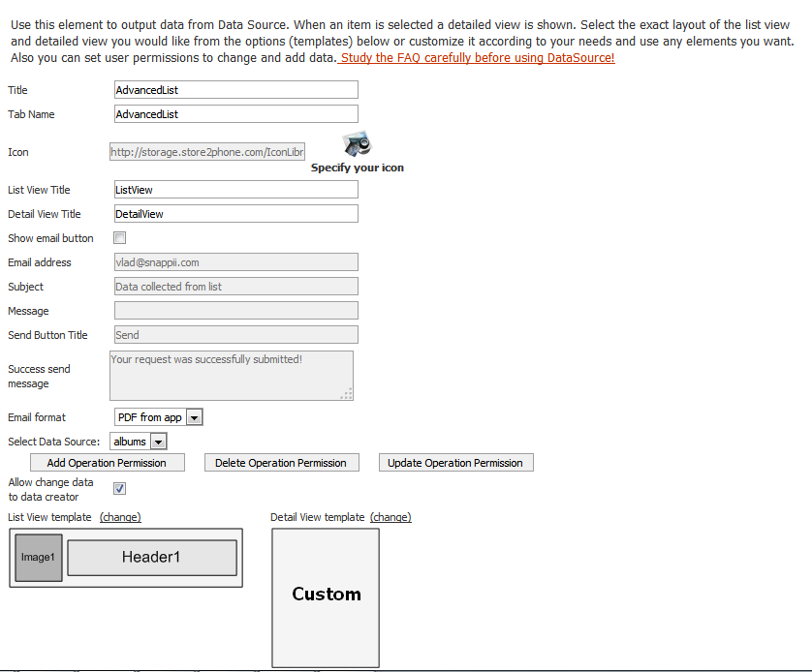Image resolution: width=812 pixels, height=672 pixels.
Task: Click into the Tab Name field
Action: (236, 114)
